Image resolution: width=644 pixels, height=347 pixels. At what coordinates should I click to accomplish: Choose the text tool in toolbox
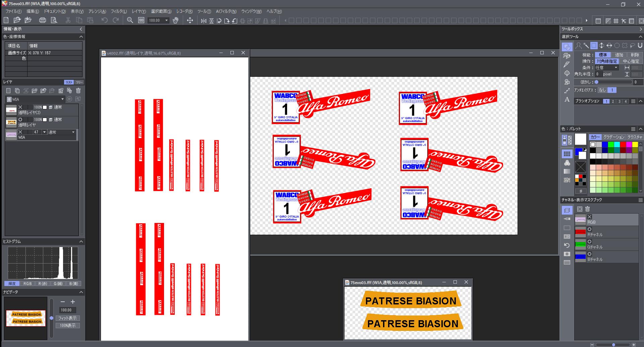pos(567,100)
